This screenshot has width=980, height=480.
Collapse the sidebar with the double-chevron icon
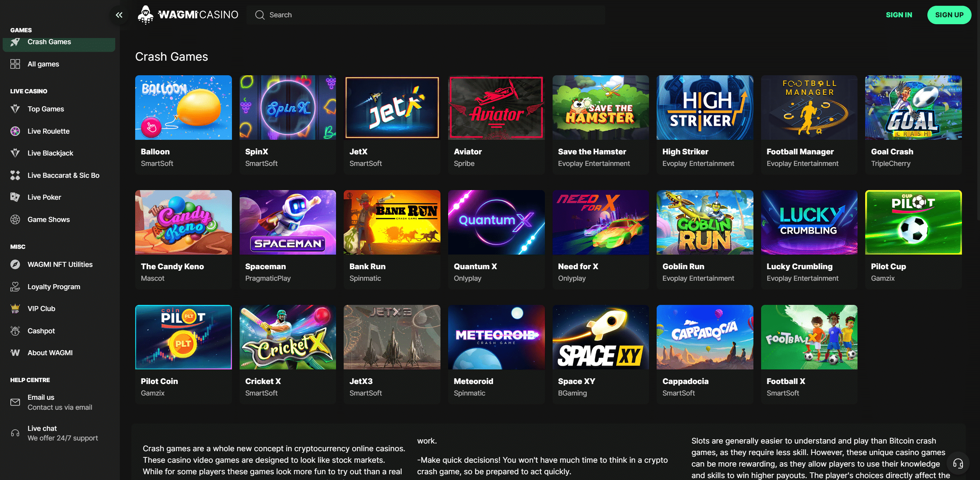point(119,15)
